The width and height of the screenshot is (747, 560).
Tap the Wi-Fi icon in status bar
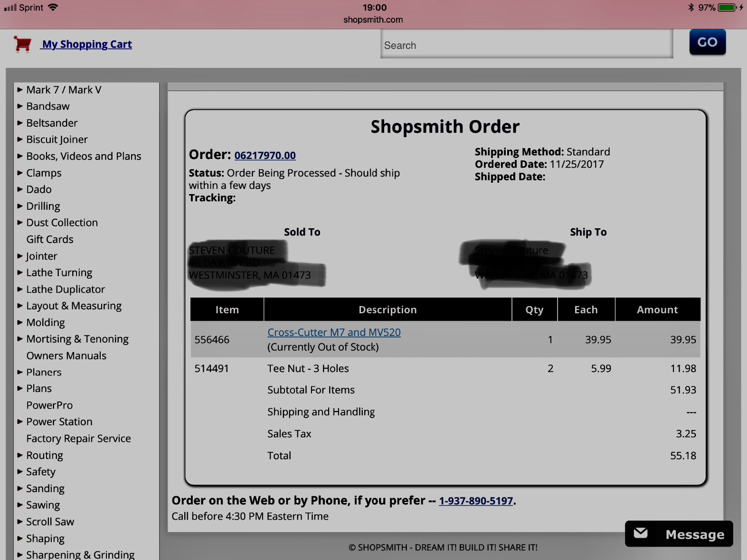(x=53, y=7)
